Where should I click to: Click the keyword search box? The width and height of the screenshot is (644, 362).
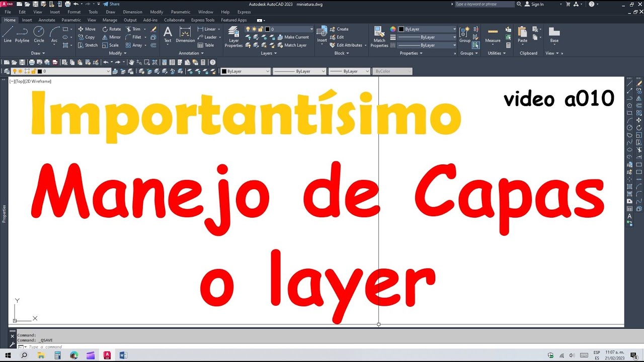484,4
